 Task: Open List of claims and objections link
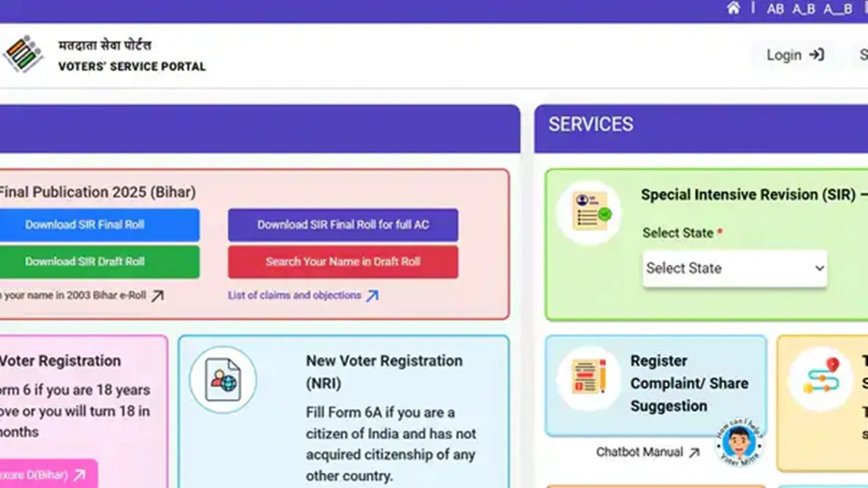[x=294, y=296]
